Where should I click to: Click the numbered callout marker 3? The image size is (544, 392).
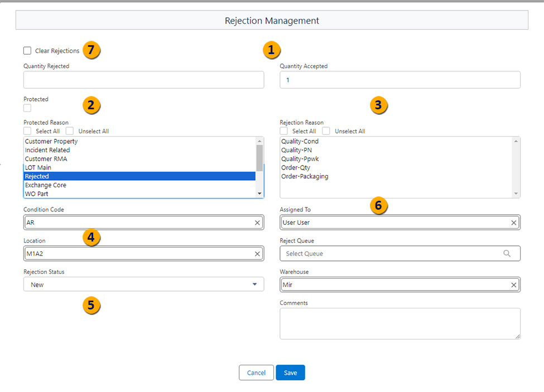(x=379, y=104)
